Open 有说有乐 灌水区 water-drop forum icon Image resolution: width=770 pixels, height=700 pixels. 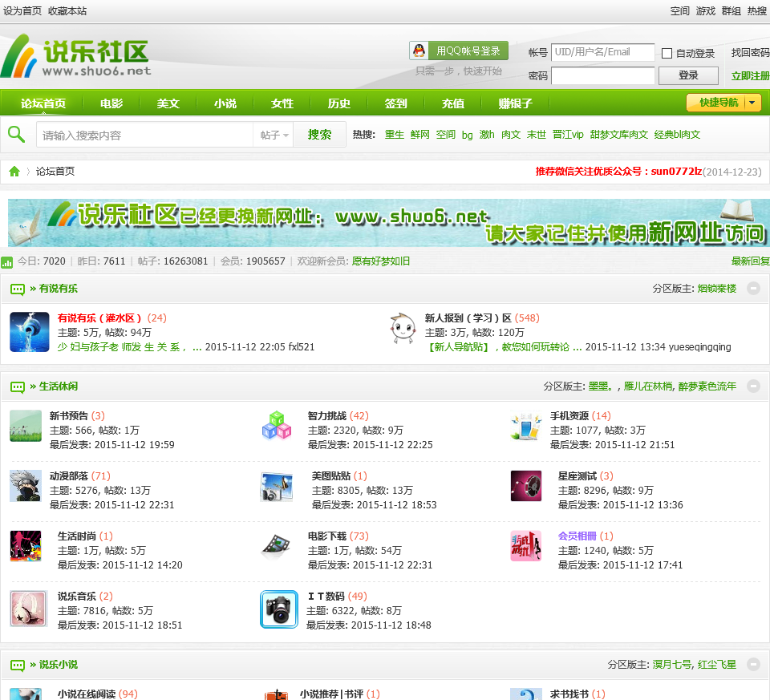[x=30, y=332]
